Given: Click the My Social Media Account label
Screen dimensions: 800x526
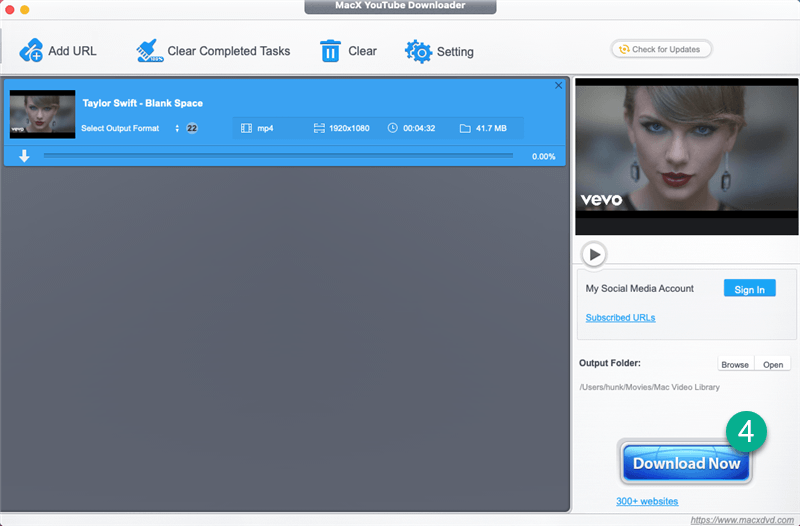Looking at the screenshot, I should 640,288.
